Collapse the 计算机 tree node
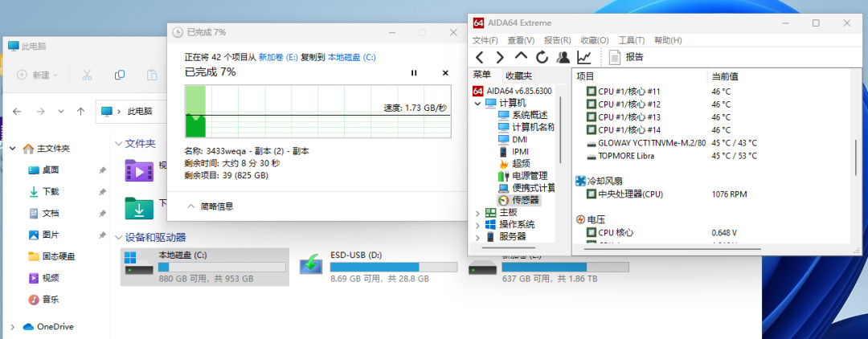The width and height of the screenshot is (868, 339). pos(477,103)
